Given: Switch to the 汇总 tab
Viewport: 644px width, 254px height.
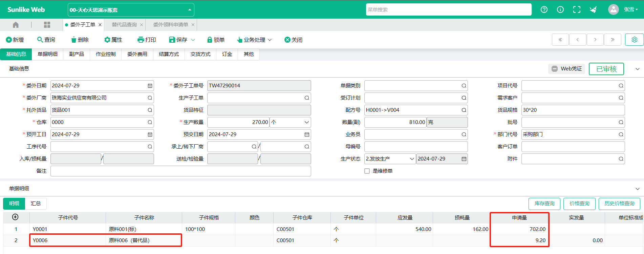Looking at the screenshot, I should (36, 204).
